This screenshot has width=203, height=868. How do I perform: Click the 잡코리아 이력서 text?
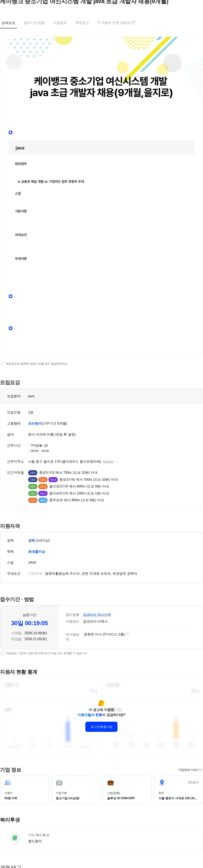click(95, 621)
